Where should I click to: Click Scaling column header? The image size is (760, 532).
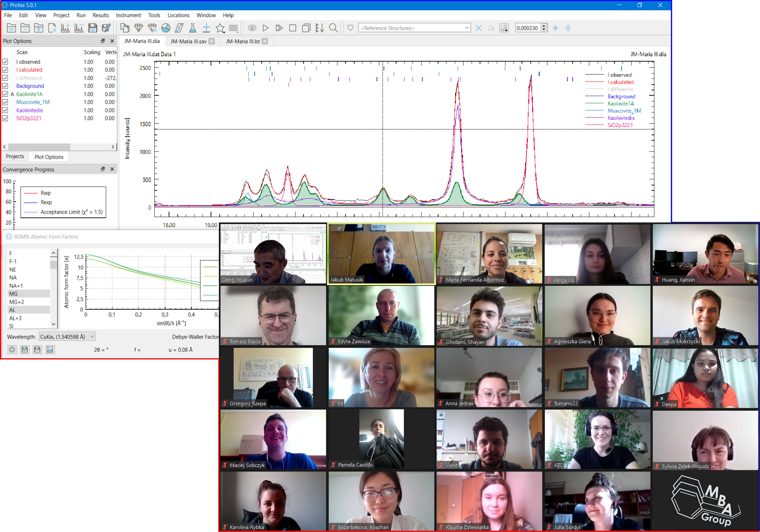pyautogui.click(x=92, y=52)
